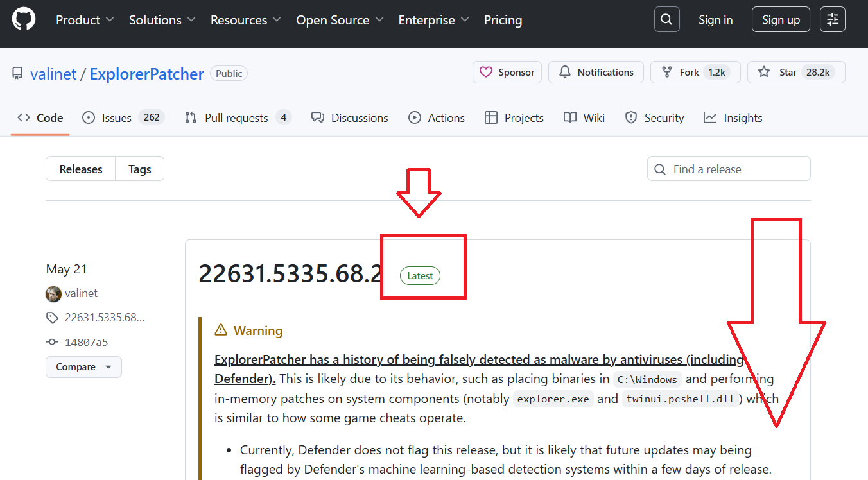Viewport: 868px width, 480px height.
Task: Open commit 14807a5 link
Action: pos(87,342)
